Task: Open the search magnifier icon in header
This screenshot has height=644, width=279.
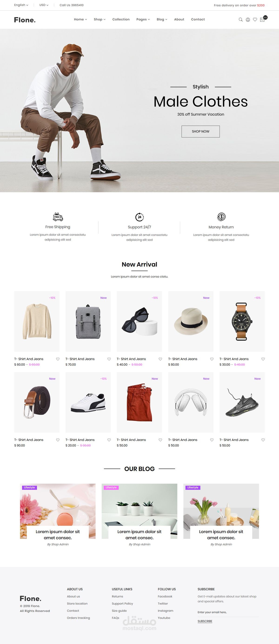Action: coord(240,20)
